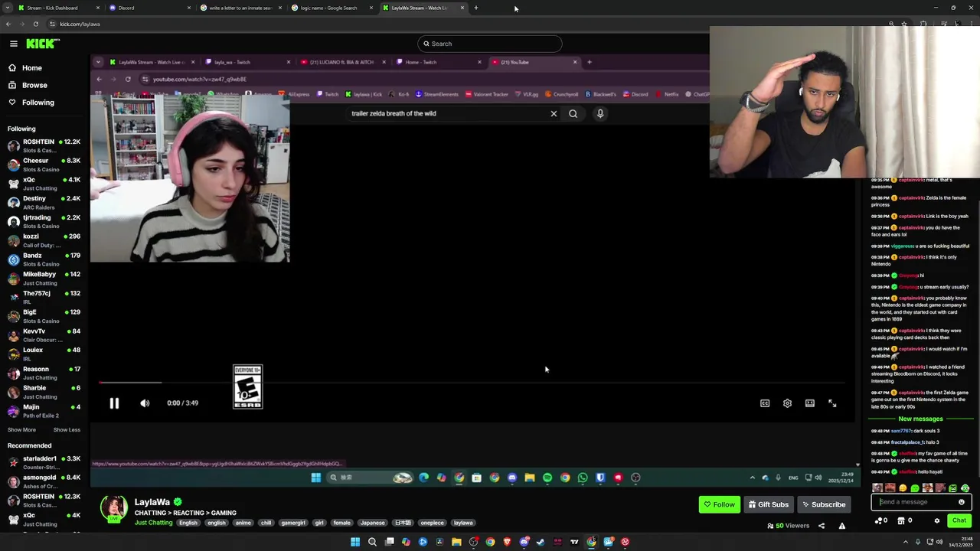Mute the stream volume
980x551 pixels.
coord(145,403)
